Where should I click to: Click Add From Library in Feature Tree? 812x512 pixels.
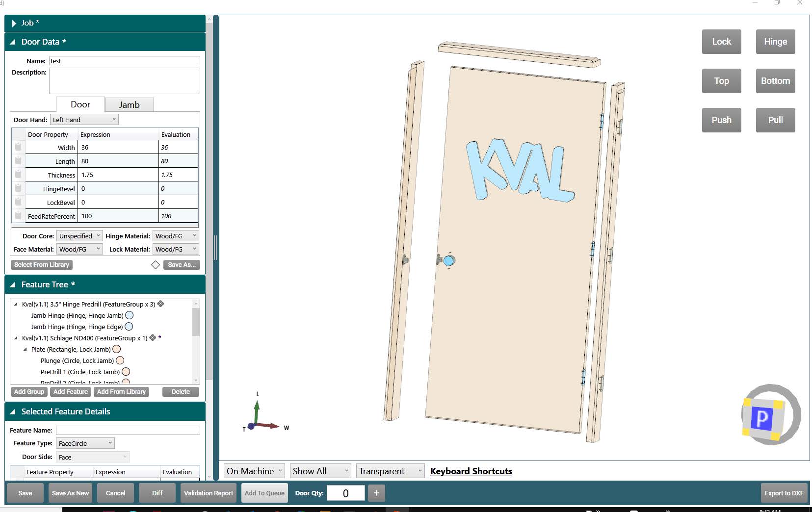point(121,392)
